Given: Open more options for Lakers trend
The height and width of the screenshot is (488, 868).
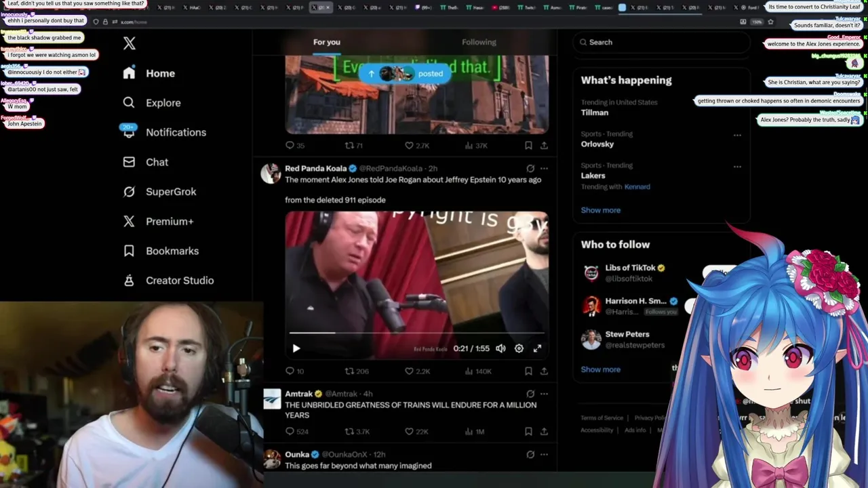Looking at the screenshot, I should pos(737,167).
